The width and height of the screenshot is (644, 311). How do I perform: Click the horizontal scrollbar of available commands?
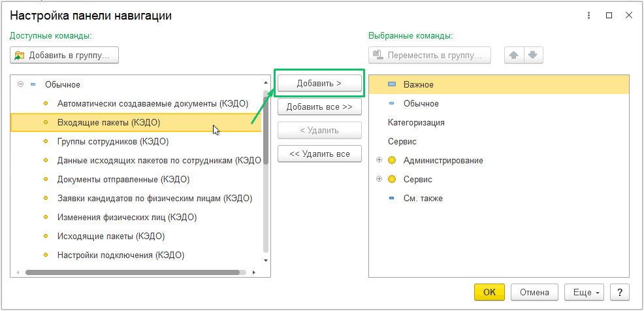pyautogui.click(x=133, y=272)
